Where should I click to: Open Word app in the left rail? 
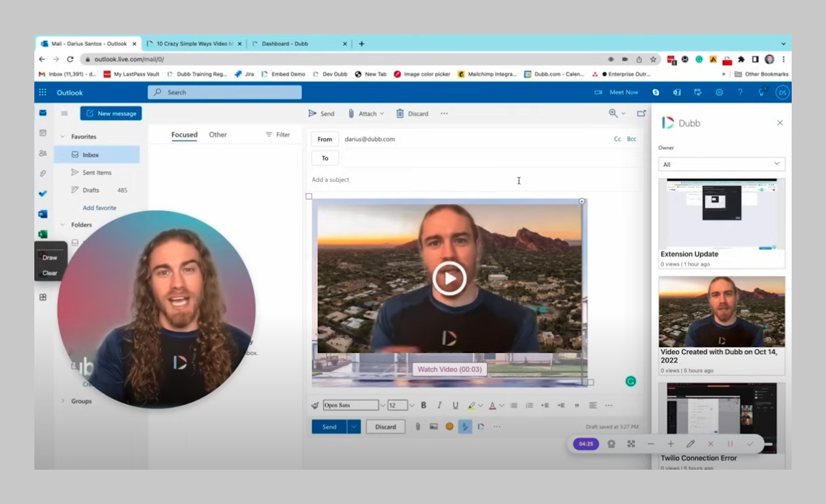pos(43,214)
